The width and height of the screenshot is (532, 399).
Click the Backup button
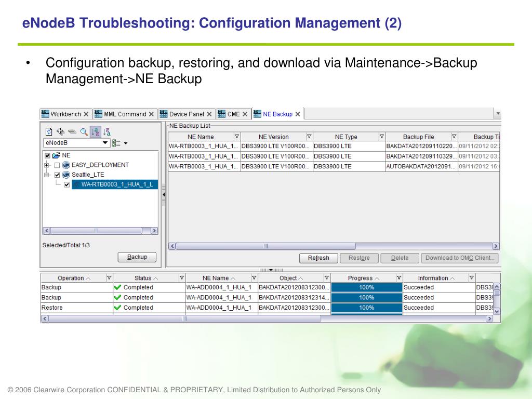point(137,257)
